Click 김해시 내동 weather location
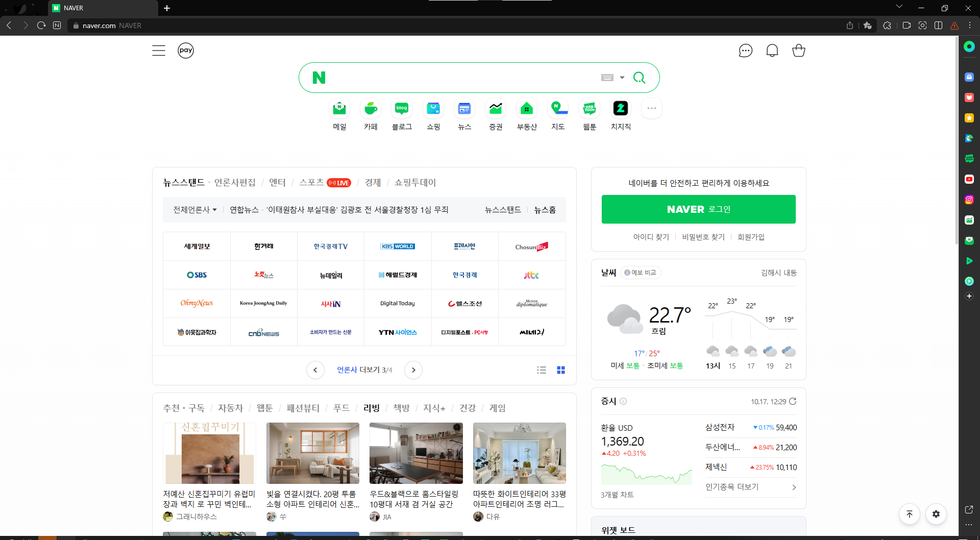 tap(778, 273)
